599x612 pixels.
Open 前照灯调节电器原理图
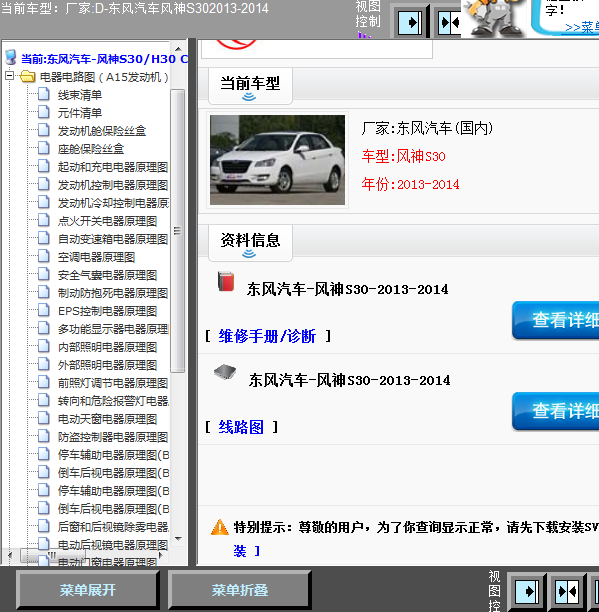click(x=113, y=383)
